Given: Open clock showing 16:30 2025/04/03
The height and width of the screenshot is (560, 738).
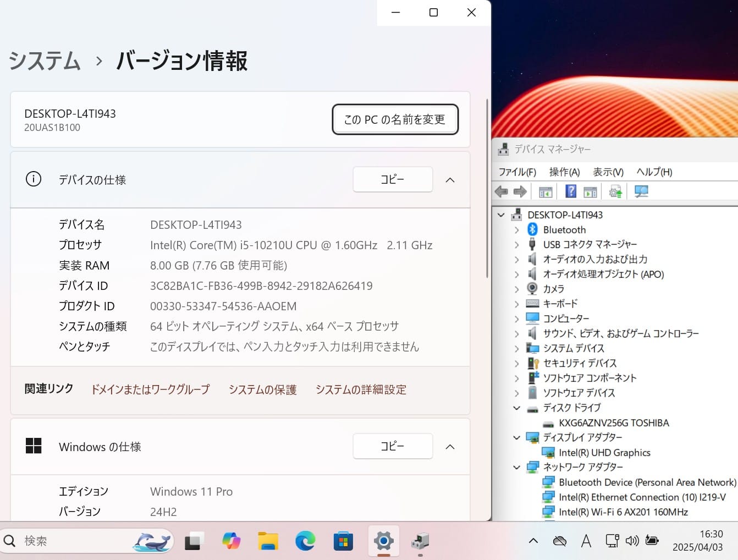Looking at the screenshot, I should [697, 541].
